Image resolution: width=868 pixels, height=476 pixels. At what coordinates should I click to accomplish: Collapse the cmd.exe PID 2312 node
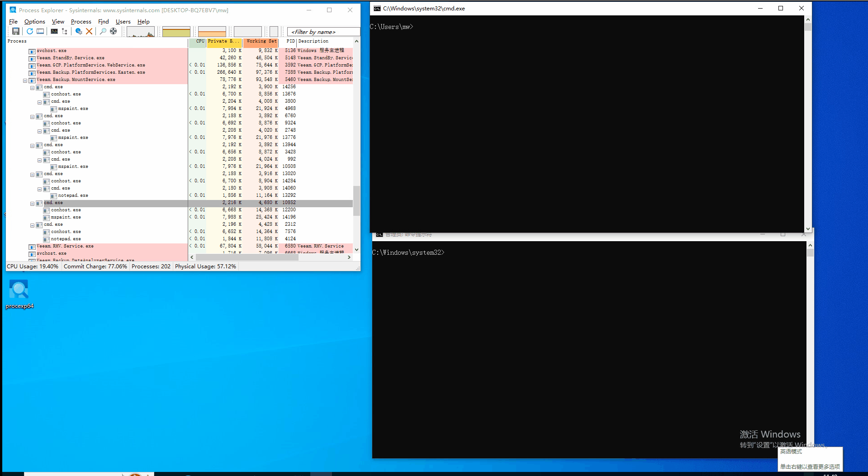(x=32, y=225)
